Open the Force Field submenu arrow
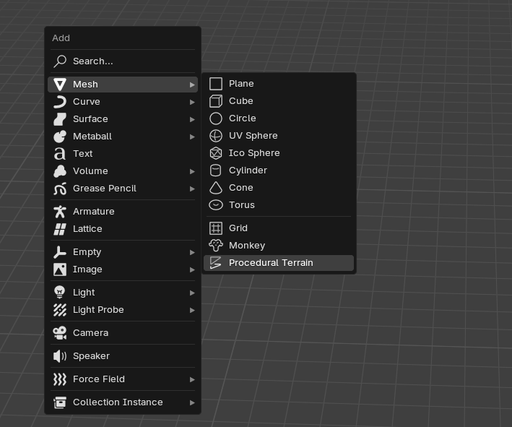Image resolution: width=512 pixels, height=427 pixels. (192, 379)
